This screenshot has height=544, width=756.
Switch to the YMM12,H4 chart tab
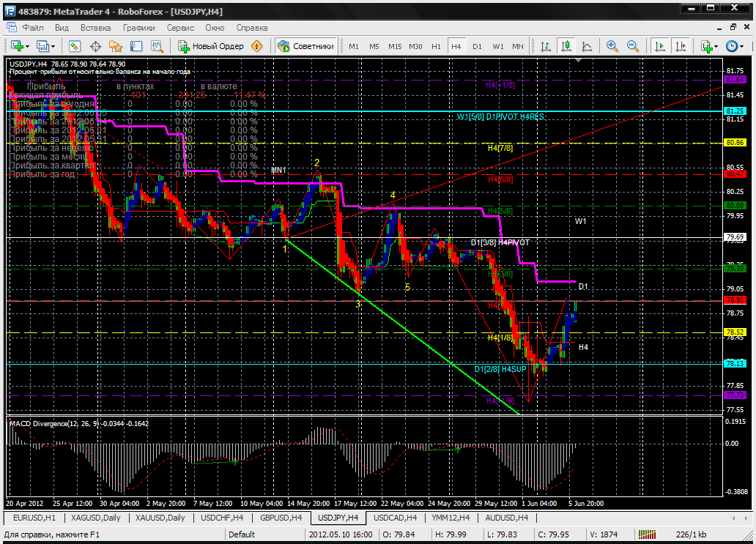pos(451,518)
